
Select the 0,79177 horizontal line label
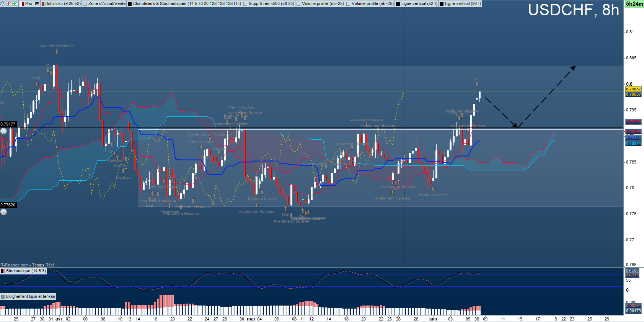[8, 124]
